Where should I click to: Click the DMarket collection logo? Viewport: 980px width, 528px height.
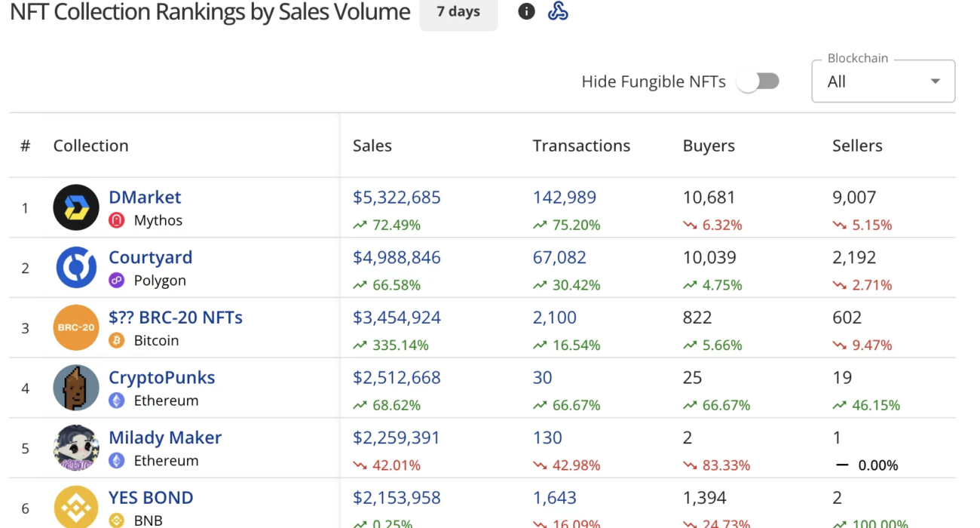(x=76, y=207)
